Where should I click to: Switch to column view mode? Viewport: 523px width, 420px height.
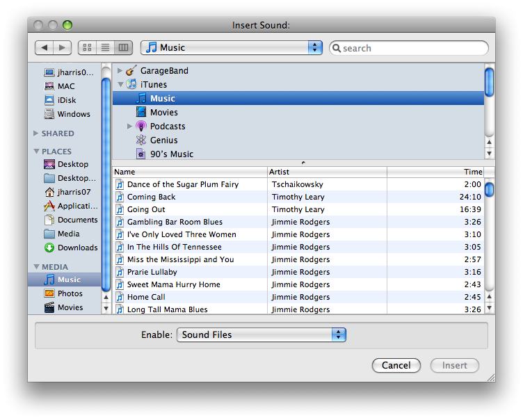(x=124, y=48)
